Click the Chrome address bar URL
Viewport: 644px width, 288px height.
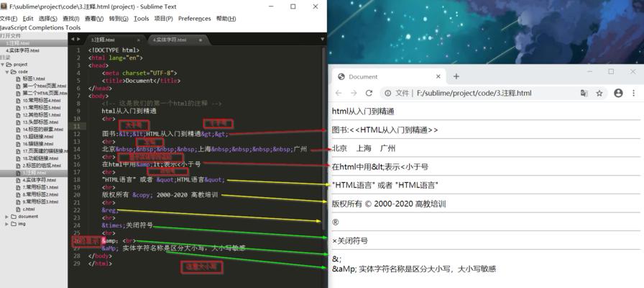[x=474, y=94]
